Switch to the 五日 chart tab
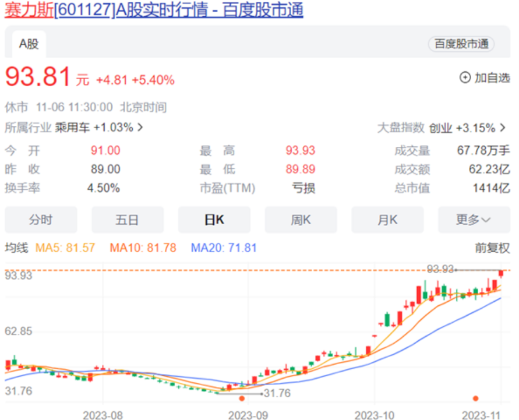This screenshot has height=420, width=519. [128, 220]
